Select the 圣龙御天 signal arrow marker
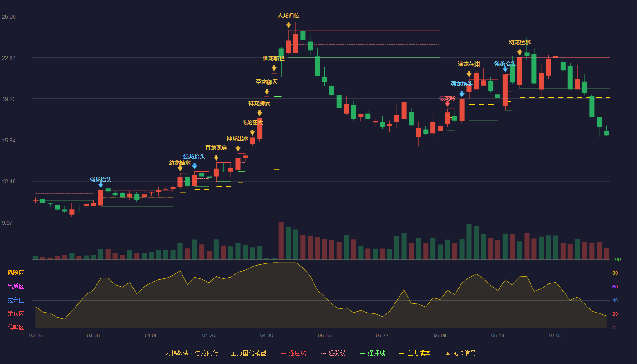637x364 pixels. [x=267, y=92]
